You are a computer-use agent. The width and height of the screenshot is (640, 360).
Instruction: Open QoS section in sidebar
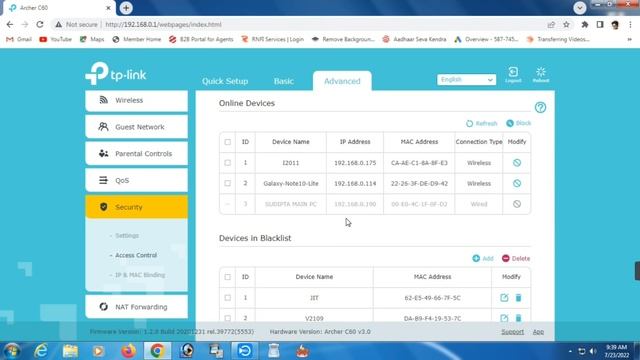tap(136, 180)
